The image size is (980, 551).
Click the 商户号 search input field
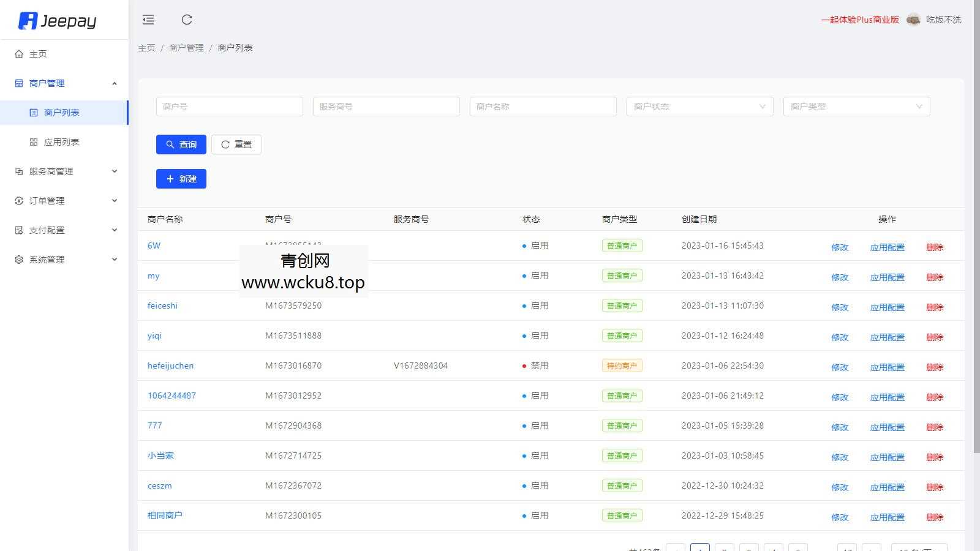tap(229, 106)
